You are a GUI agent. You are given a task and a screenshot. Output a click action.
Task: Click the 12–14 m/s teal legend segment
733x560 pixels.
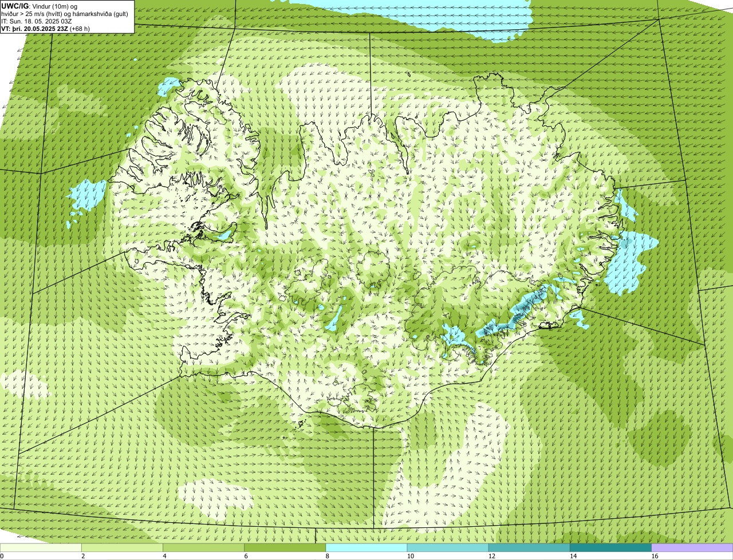(x=529, y=548)
